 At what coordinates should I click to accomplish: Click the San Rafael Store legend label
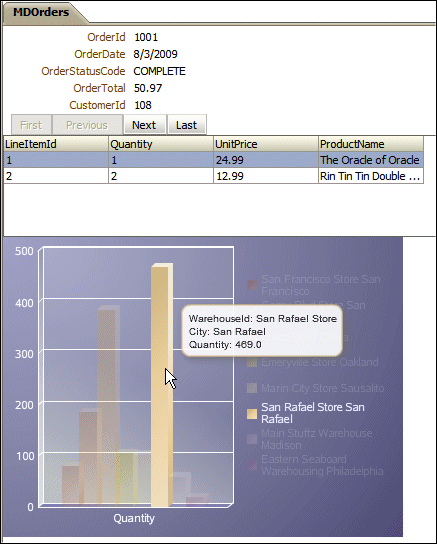tap(313, 413)
